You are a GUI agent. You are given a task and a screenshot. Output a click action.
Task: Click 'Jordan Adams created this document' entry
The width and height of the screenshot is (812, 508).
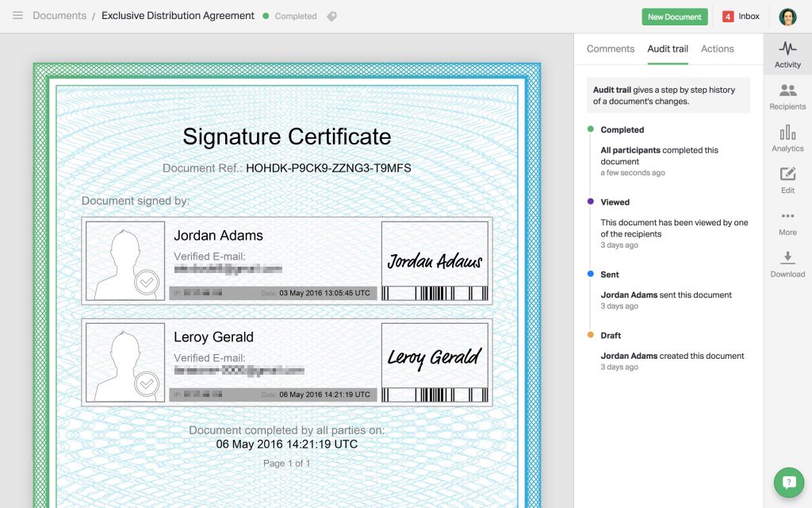coord(672,356)
